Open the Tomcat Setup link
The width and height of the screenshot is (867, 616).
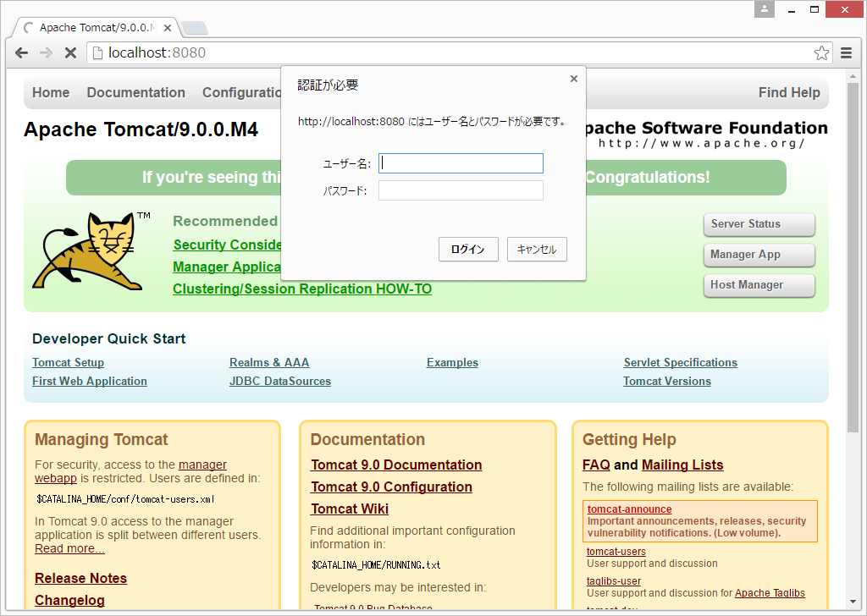click(68, 362)
